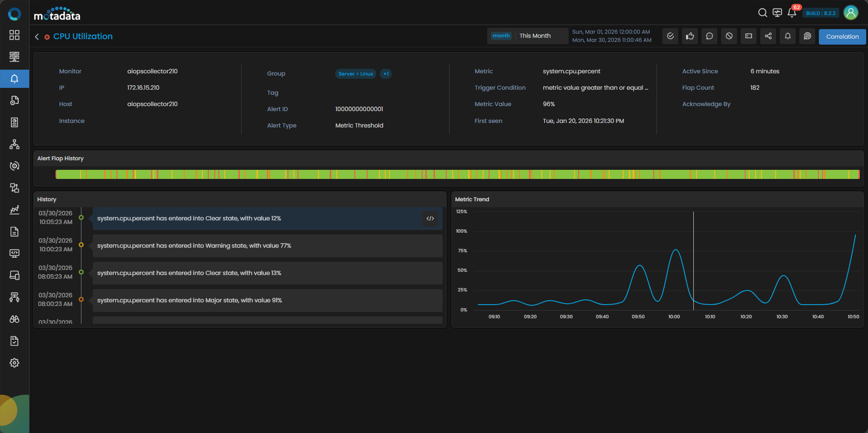Open the alert comments chat icon

click(x=709, y=36)
